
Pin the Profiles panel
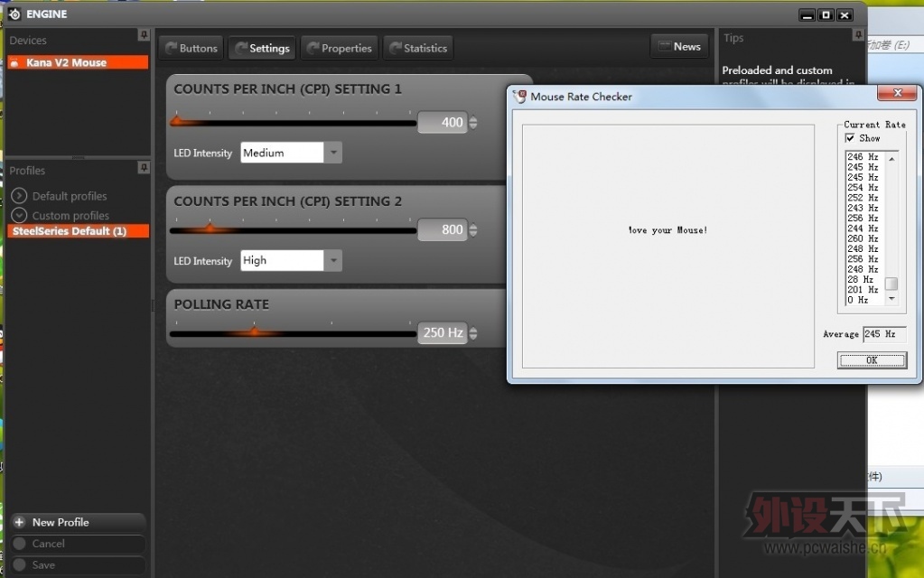(144, 168)
